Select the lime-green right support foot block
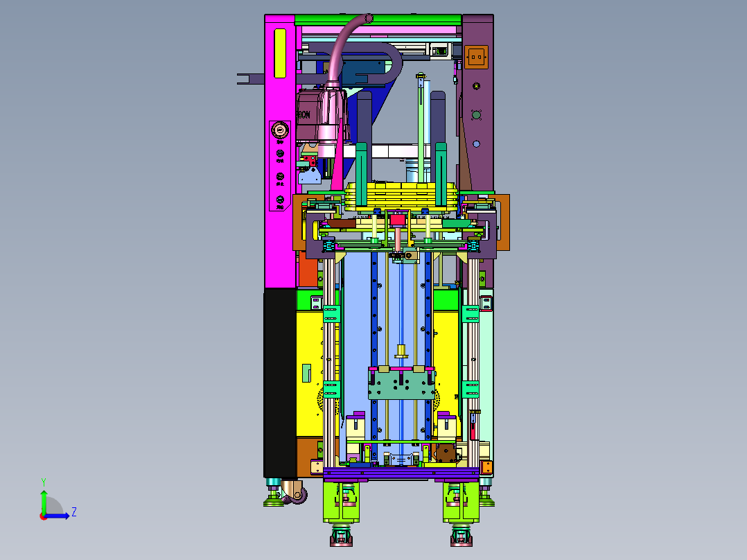 461,501
